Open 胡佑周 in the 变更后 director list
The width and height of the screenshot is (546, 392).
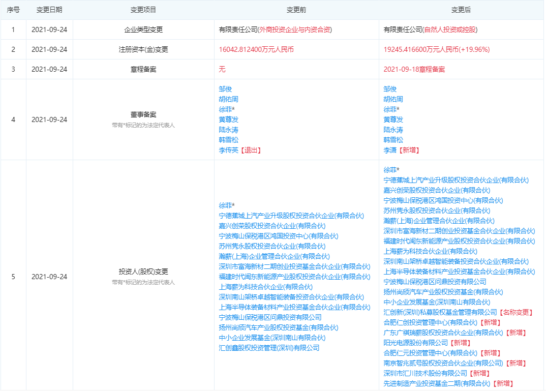(393, 99)
